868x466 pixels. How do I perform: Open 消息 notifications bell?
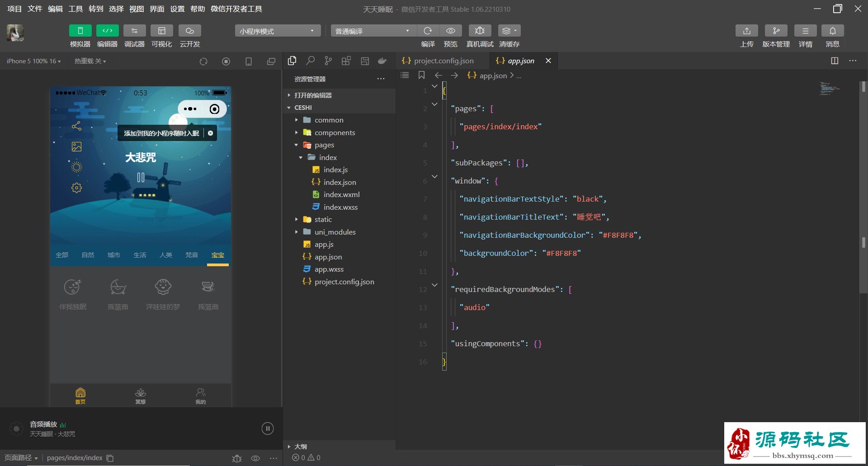[x=832, y=31]
